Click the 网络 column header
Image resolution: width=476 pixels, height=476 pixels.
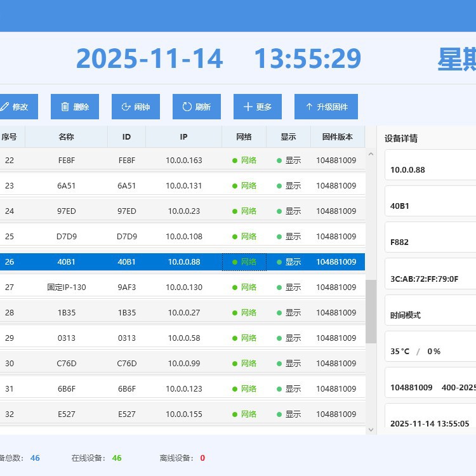point(244,137)
